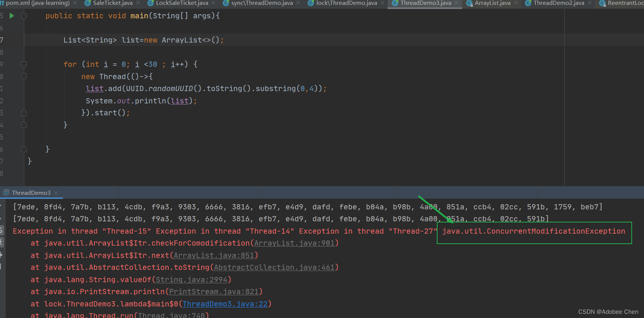Fold at the }).start() closing marker

pyautogui.click(x=24, y=113)
